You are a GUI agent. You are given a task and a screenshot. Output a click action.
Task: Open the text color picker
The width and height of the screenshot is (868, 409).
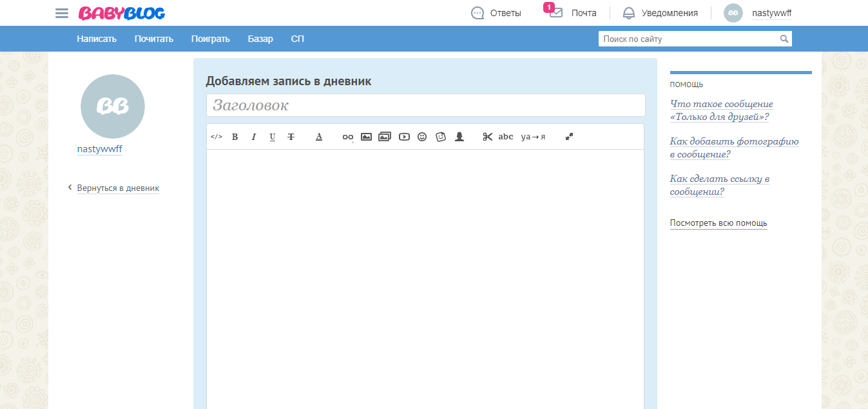pos(319,136)
